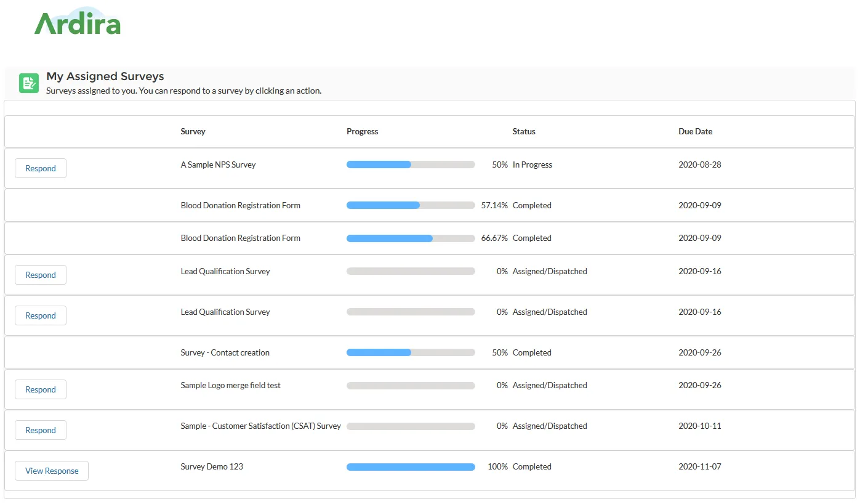The width and height of the screenshot is (868, 504).
Task: Click the Survey column header
Action: (x=193, y=131)
